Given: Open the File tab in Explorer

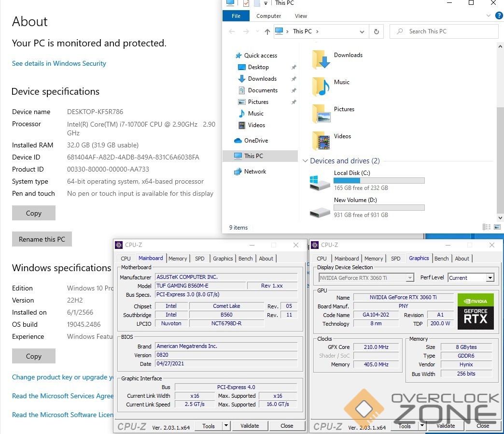Looking at the screenshot, I should click(236, 16).
